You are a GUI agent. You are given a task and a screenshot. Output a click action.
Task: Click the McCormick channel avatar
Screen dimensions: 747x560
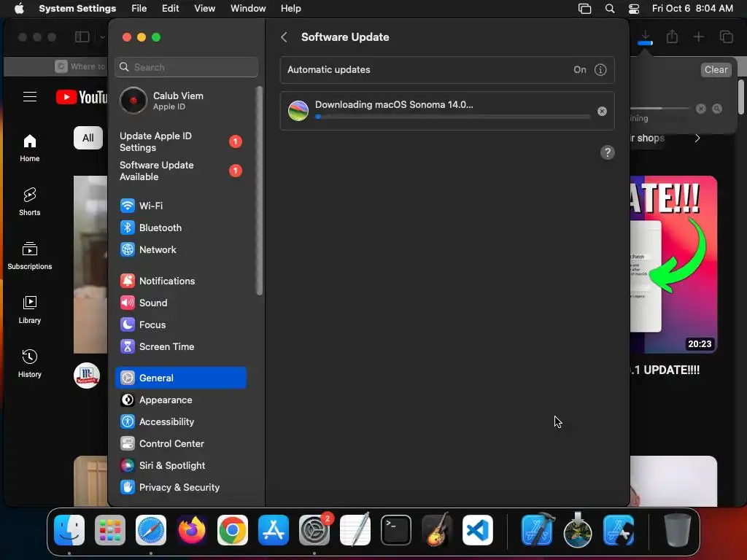tap(87, 376)
